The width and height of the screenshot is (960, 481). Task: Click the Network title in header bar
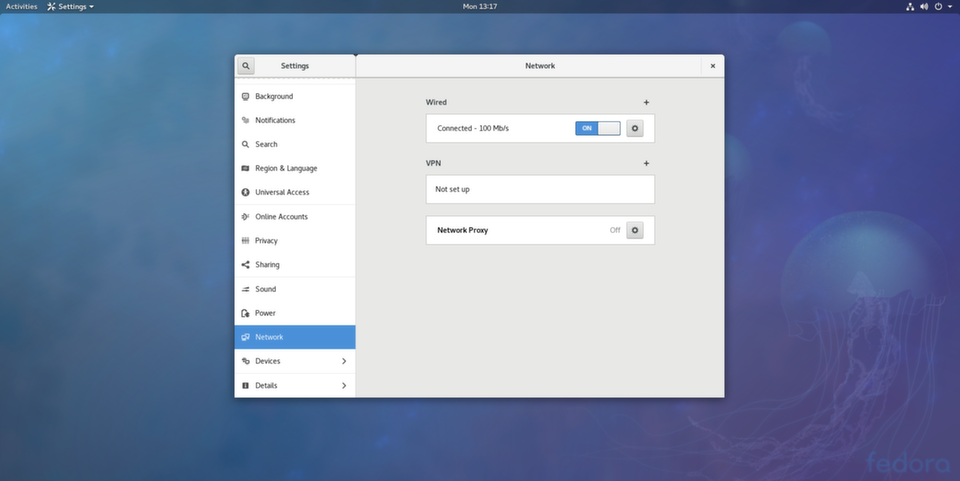coord(540,65)
